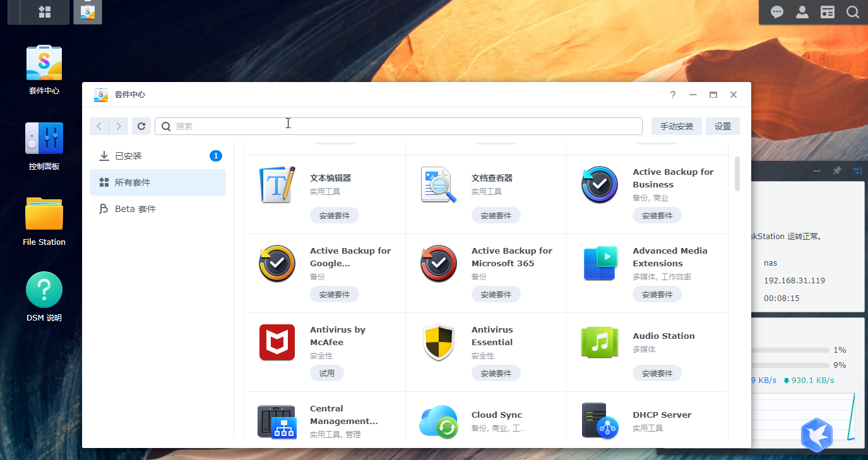The height and width of the screenshot is (460, 868).
Task: Pin the widget panel
Action: coord(837,170)
